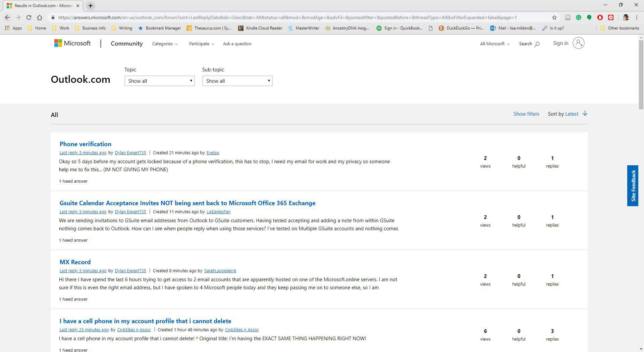Open user profile LAEaglesFan
This screenshot has height=352, width=644.
click(218, 212)
